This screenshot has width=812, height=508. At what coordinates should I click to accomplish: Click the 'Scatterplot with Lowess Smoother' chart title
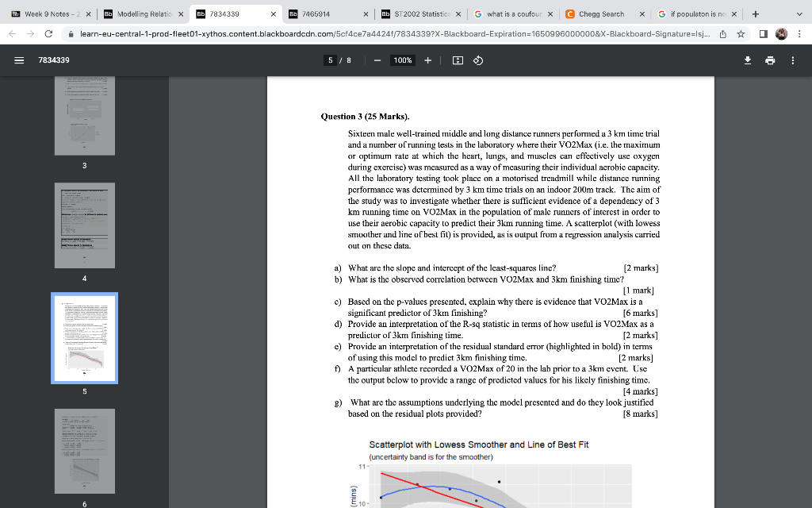coord(478,444)
